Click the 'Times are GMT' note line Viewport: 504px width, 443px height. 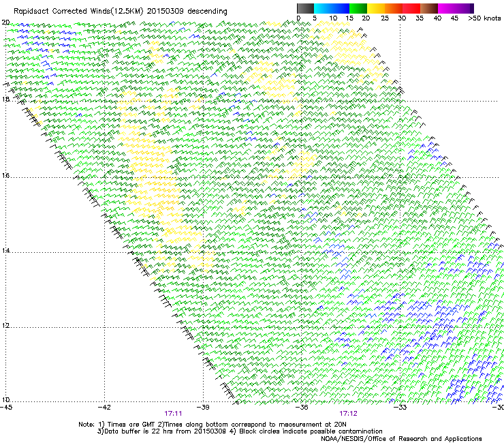[212, 425]
